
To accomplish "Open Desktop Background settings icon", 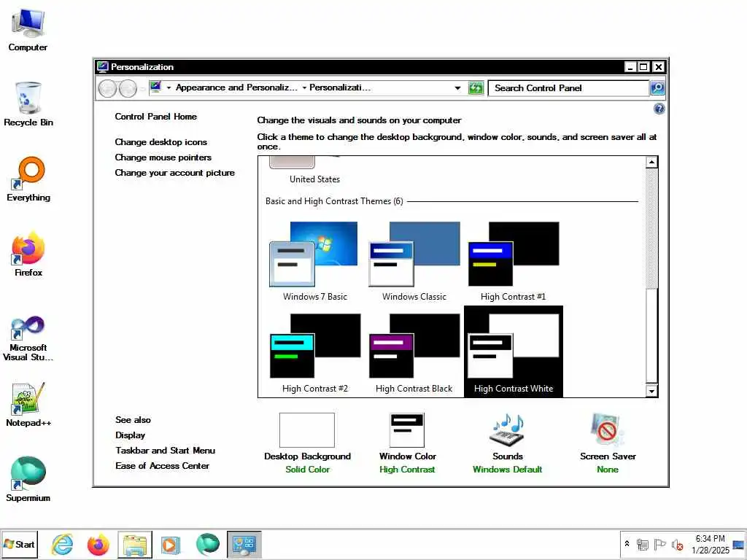I will tap(307, 430).
